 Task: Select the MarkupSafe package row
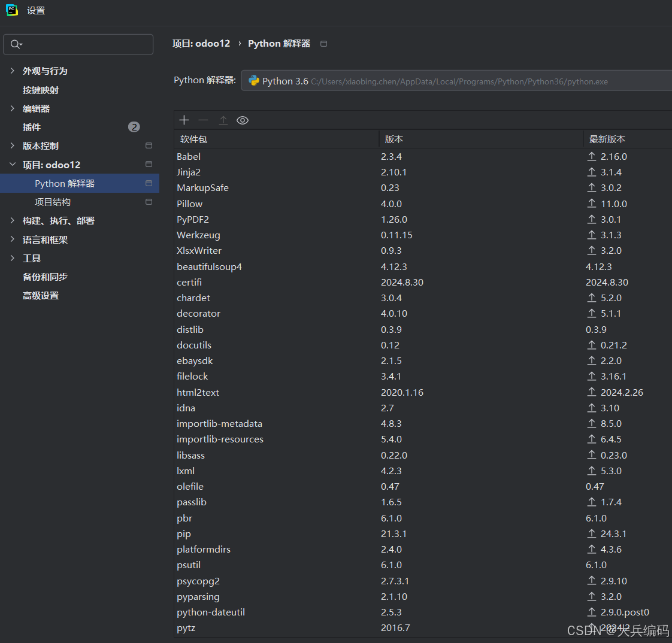click(423, 187)
